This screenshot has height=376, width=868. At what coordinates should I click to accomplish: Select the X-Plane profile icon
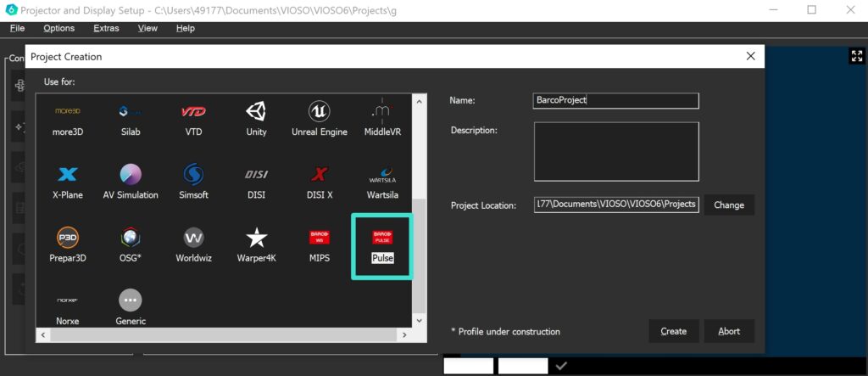coord(68,175)
